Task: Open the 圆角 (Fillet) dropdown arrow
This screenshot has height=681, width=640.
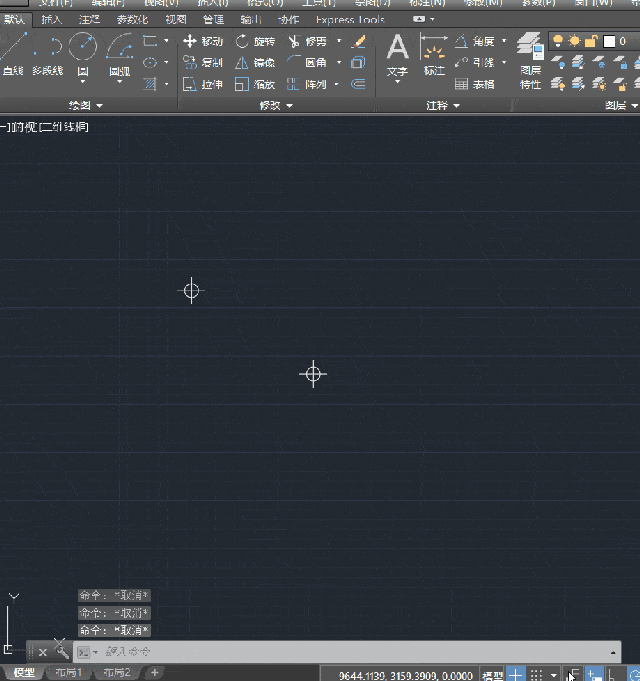Action: pos(339,63)
